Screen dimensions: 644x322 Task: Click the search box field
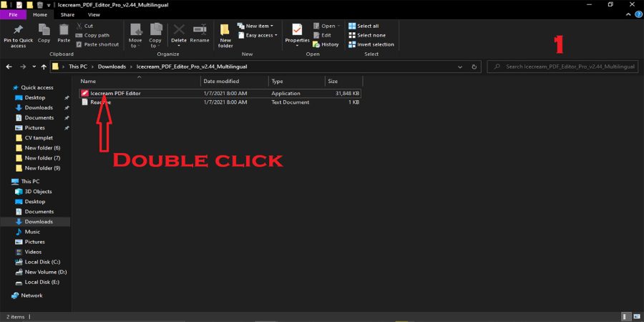click(x=562, y=67)
